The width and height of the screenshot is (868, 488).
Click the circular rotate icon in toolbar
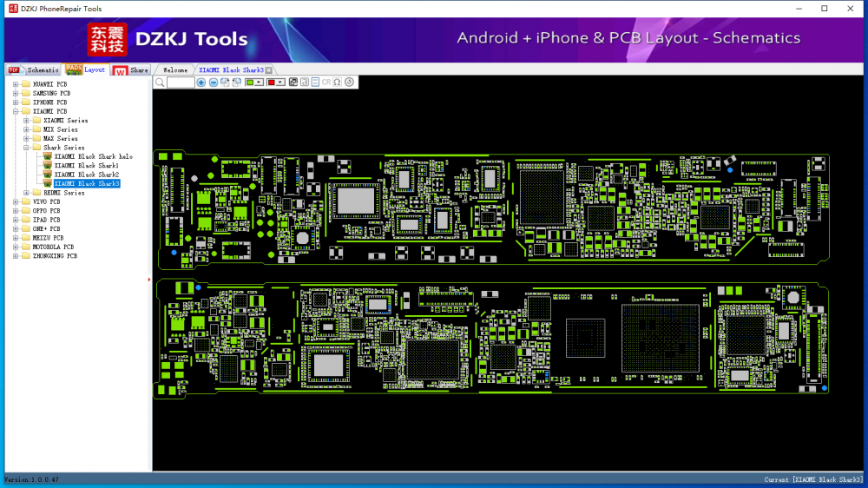coord(349,82)
